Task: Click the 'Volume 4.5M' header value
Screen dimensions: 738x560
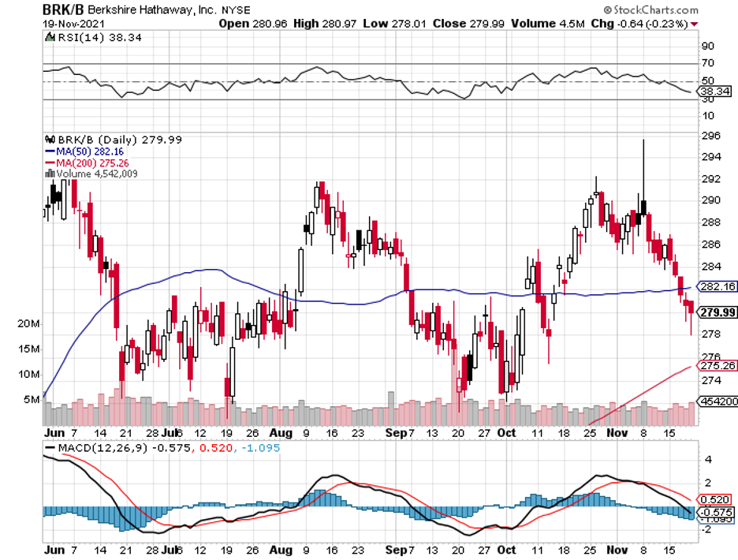Action: point(548,24)
